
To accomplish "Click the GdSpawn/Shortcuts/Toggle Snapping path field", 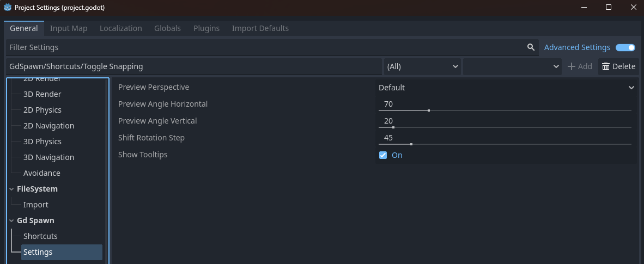I will point(194,66).
